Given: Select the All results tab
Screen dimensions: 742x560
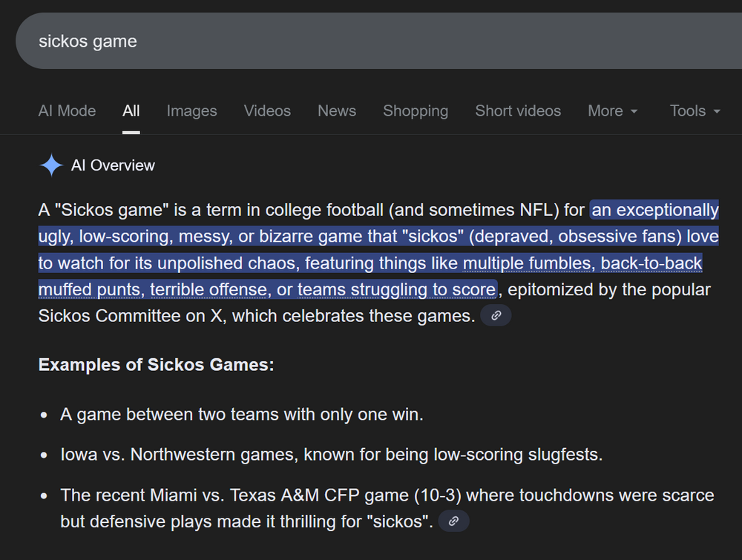Looking at the screenshot, I should point(131,111).
